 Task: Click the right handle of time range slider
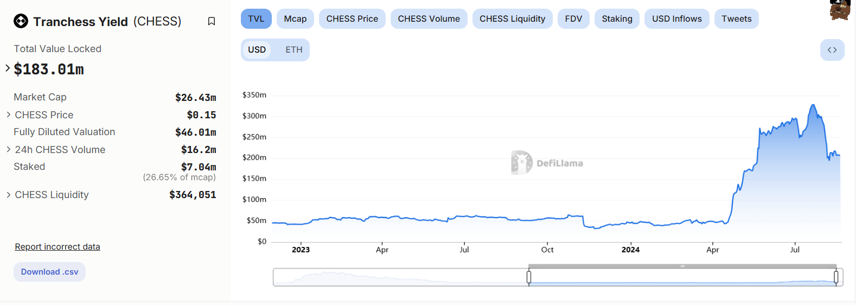pos(836,277)
